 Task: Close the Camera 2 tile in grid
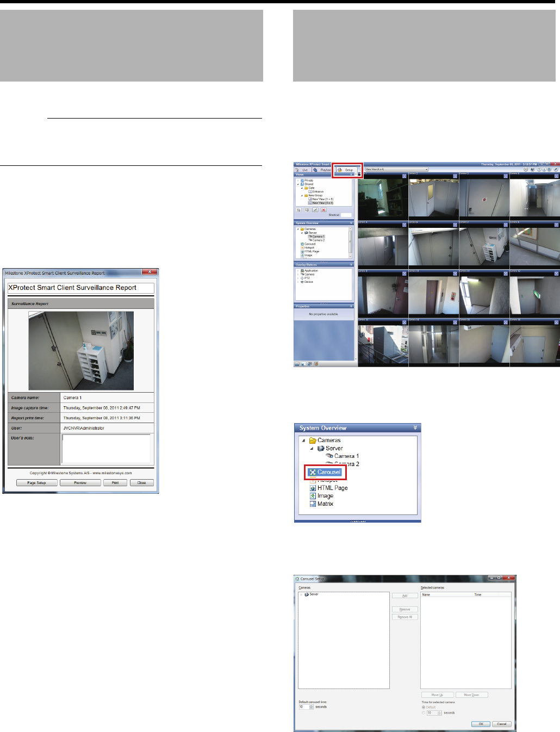coord(455,176)
